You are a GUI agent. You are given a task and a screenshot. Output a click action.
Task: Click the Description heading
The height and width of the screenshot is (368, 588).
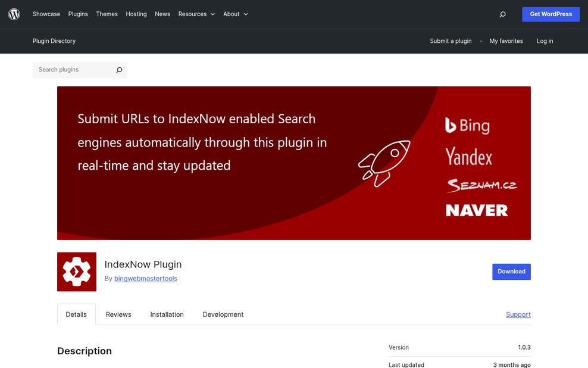(x=85, y=351)
